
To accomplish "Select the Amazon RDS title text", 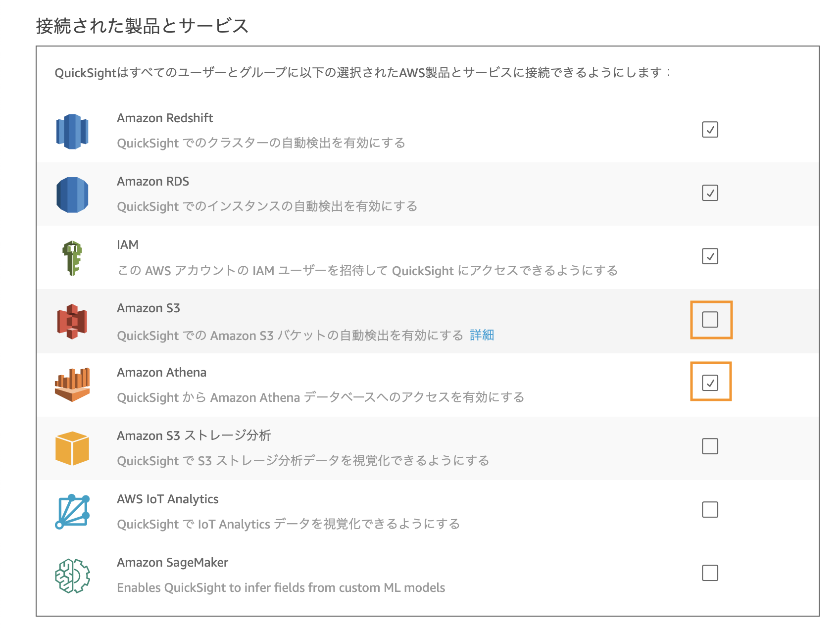I will click(153, 181).
